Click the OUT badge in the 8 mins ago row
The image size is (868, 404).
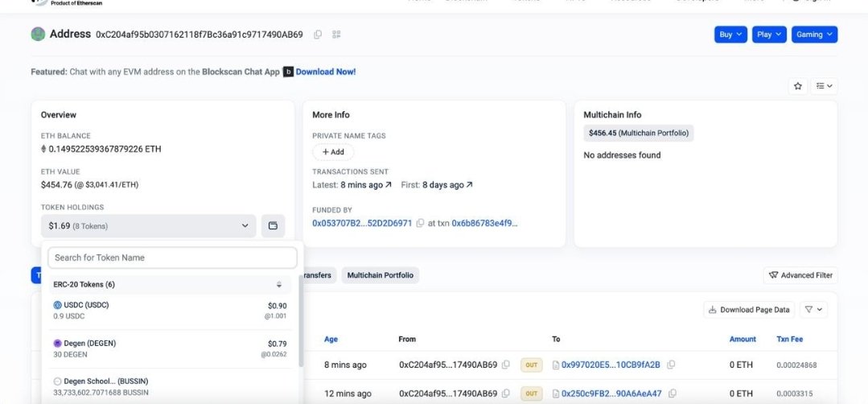(x=531, y=365)
